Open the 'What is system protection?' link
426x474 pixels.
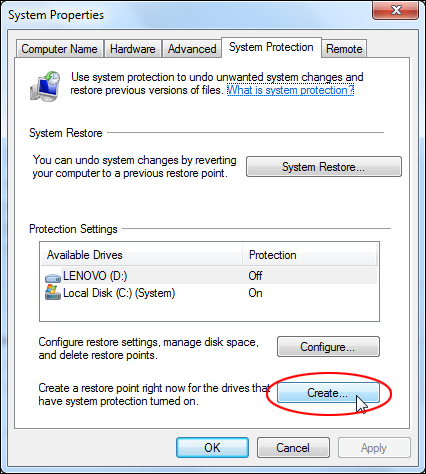click(290, 90)
